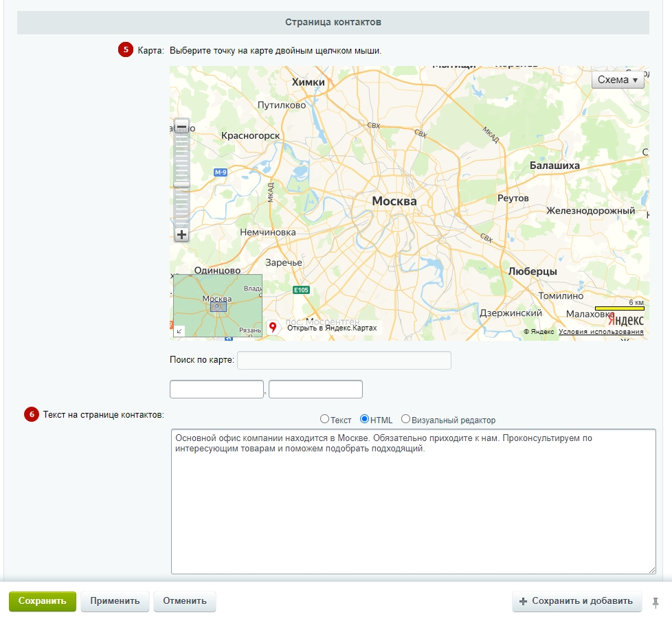This screenshot has height=619, width=672.
Task: Click the Яндекс logo on map
Action: 626,320
